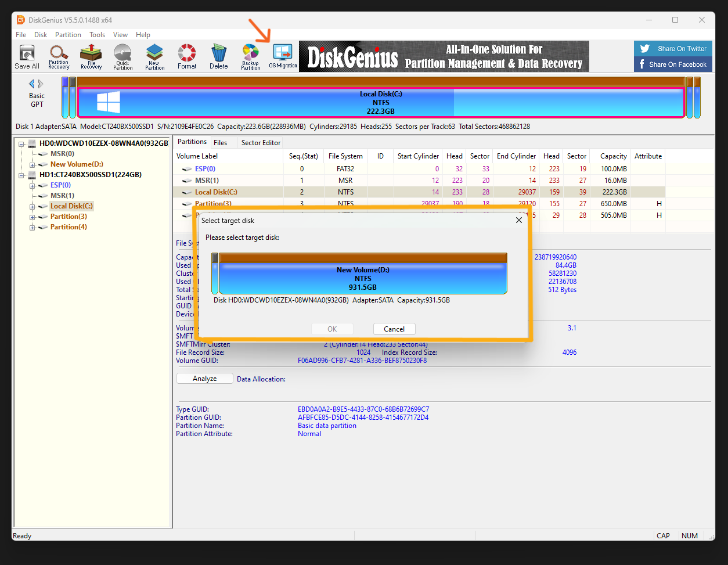Click the Type GUID value
Image resolution: width=728 pixels, height=565 pixels.
(363, 409)
